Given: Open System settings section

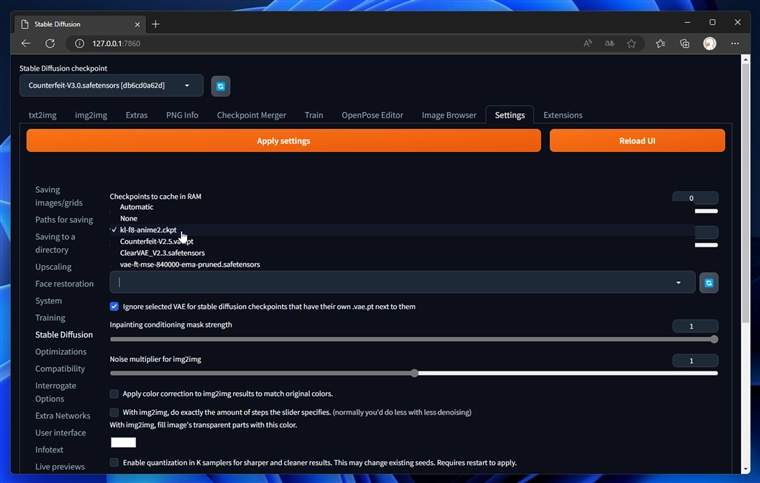Looking at the screenshot, I should [48, 301].
